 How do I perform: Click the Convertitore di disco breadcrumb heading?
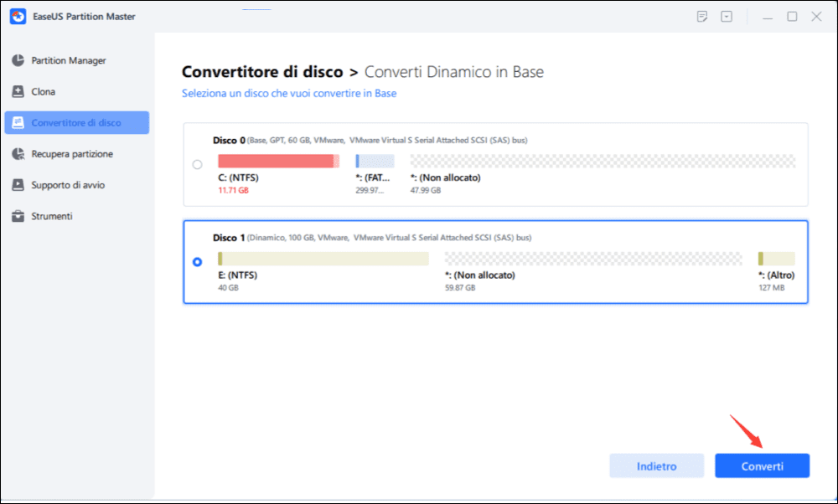pyautogui.click(x=261, y=71)
